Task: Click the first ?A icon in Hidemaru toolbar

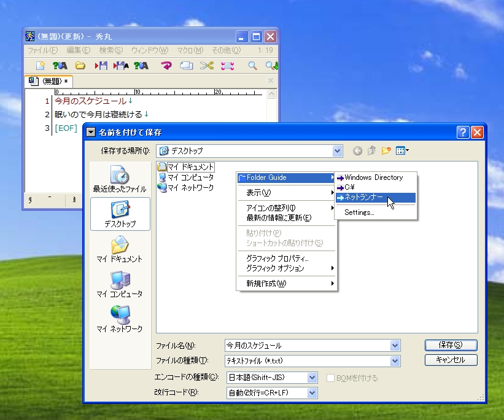Action: (60, 66)
